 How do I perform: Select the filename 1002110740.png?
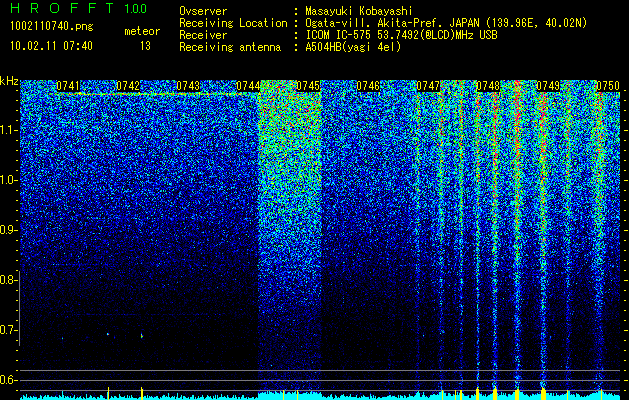52,26
